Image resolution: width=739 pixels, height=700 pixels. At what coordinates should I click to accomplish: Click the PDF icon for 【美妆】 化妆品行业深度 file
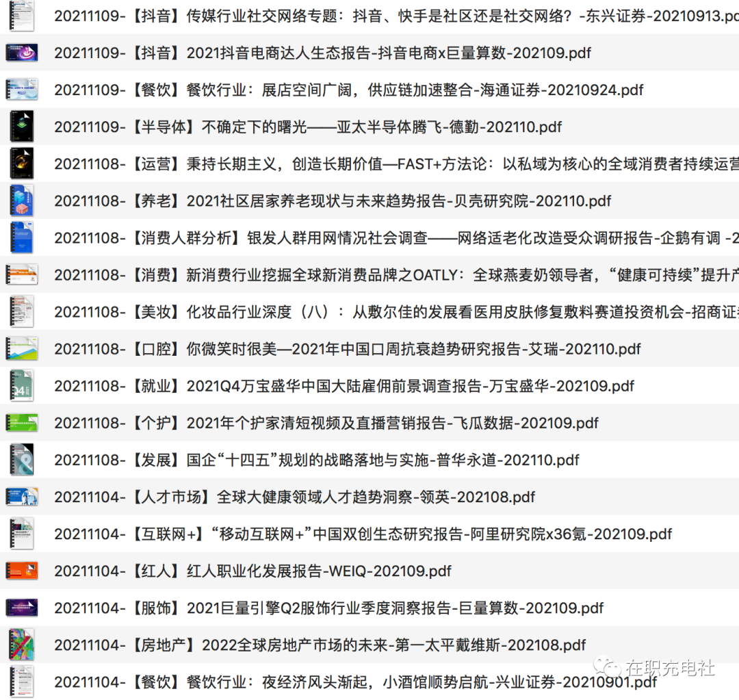[22, 311]
